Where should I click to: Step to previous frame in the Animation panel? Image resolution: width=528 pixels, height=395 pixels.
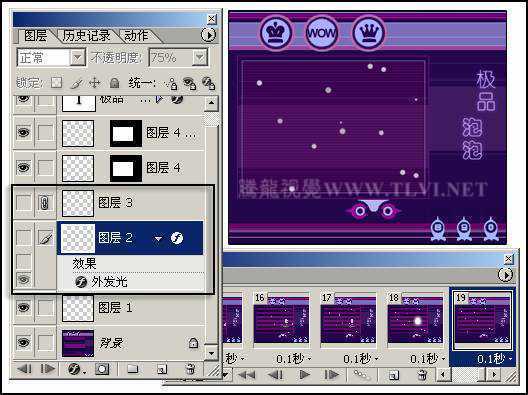(276, 374)
